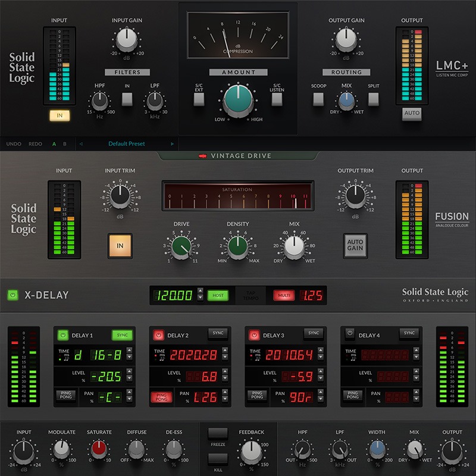
Task: Click X-Delay blue WIDTH knob
Action: [x=377, y=450]
